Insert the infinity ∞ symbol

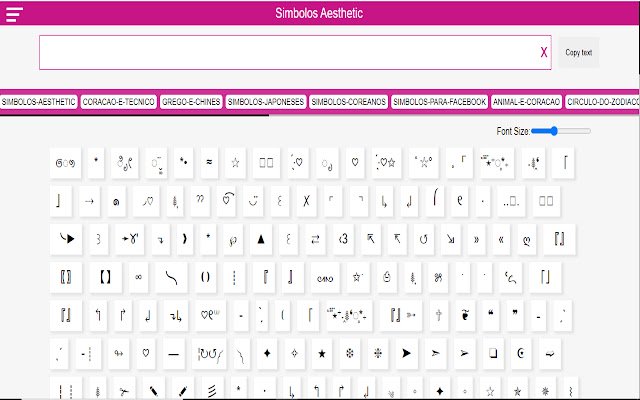pos(138,278)
